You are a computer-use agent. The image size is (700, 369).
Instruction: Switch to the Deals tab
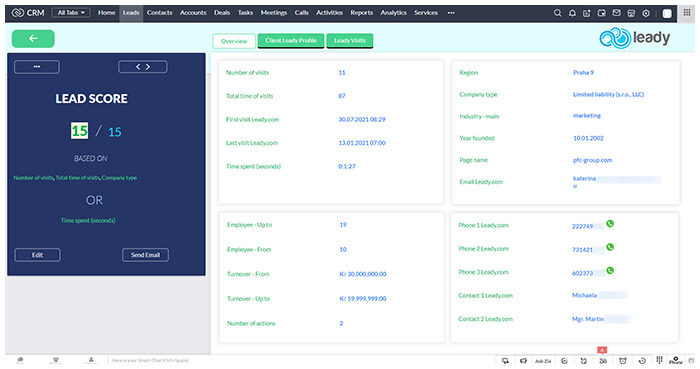pos(222,12)
